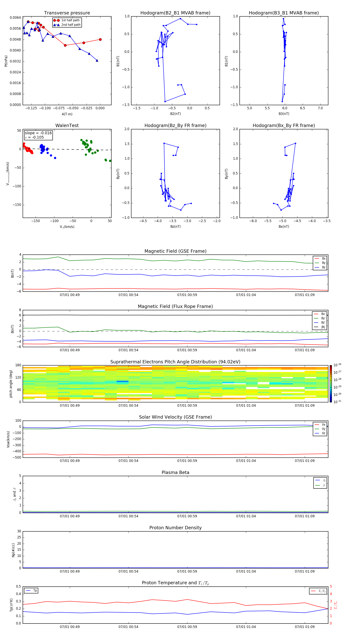
Task: Click the 'Hodogram(Bx_By FR frame)' title
Action: tap(284, 125)
